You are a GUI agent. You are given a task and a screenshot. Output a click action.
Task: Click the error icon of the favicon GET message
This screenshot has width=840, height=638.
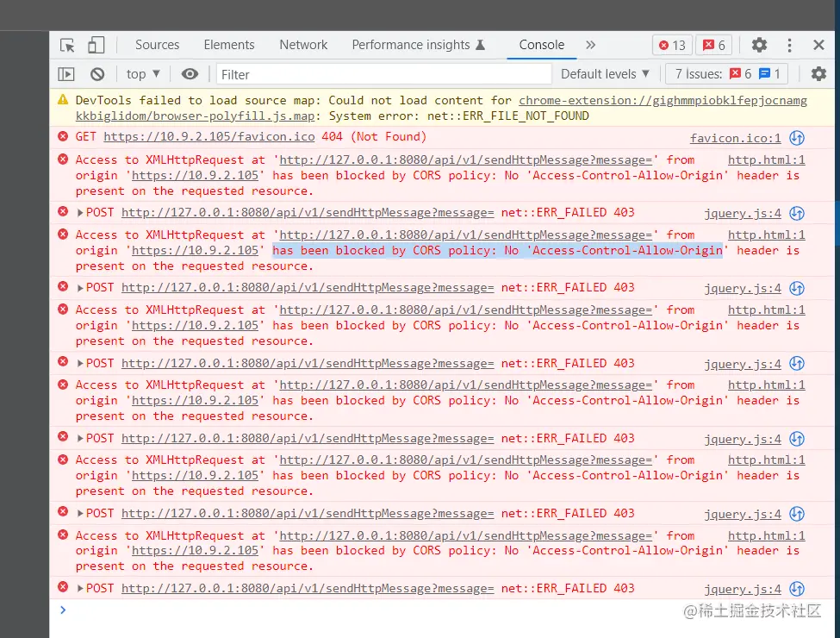point(63,137)
